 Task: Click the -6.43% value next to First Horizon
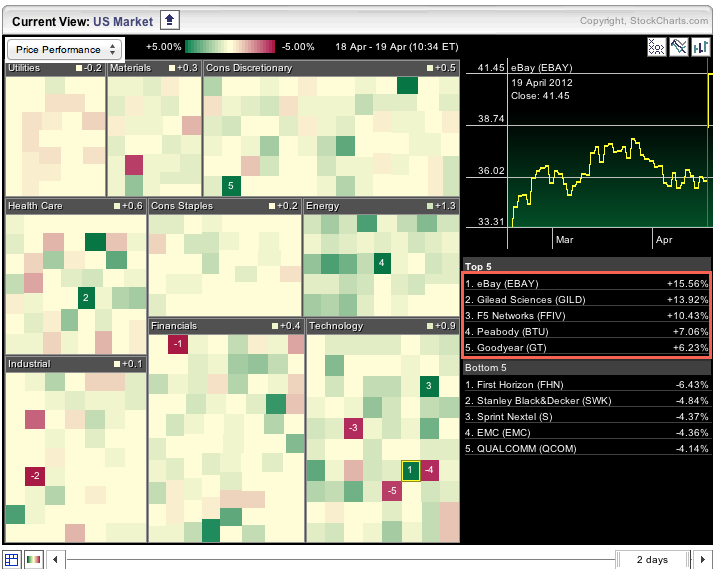point(692,385)
